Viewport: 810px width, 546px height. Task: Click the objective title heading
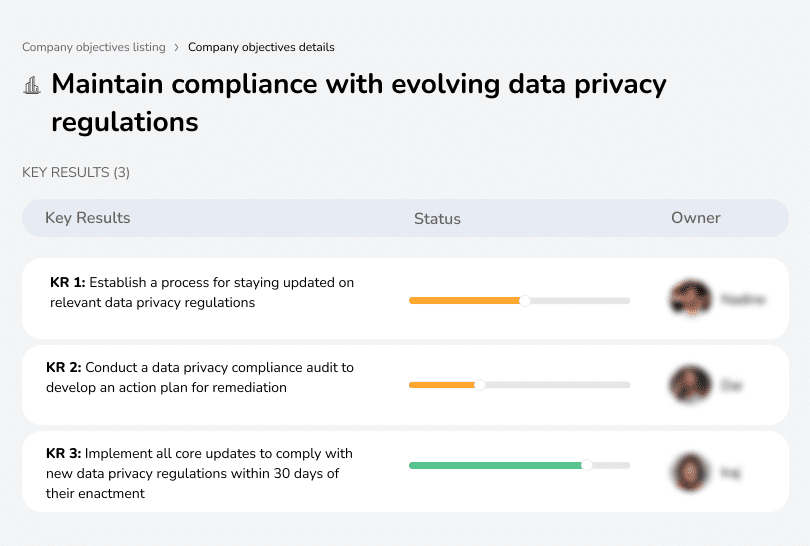tap(358, 102)
